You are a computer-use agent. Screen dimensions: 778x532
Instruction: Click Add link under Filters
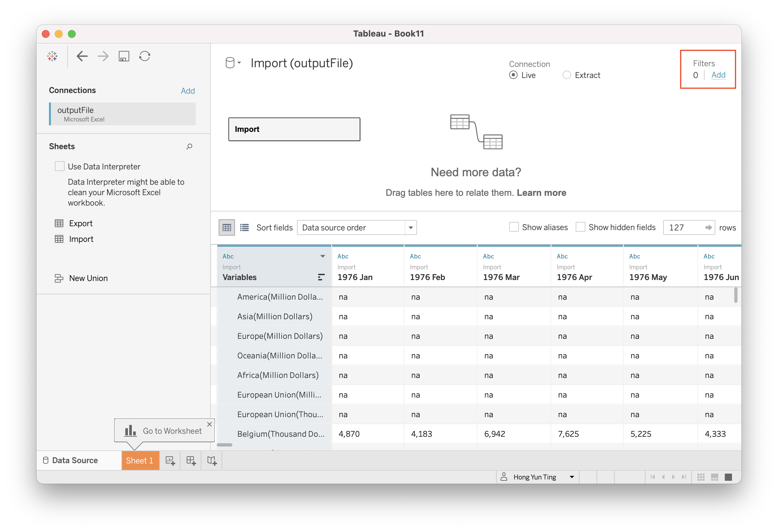[x=718, y=75]
